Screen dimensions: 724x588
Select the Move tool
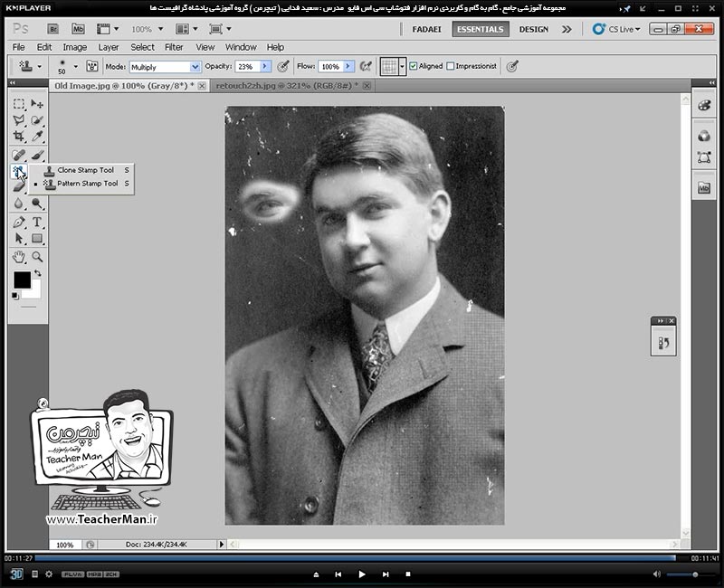pyautogui.click(x=37, y=103)
